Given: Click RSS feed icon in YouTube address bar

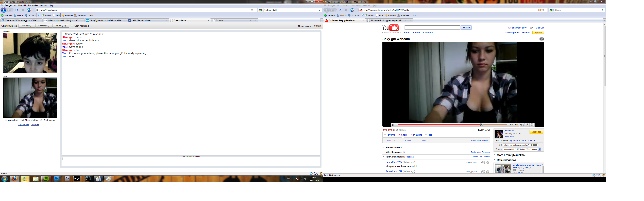Looking at the screenshot, I should (x=539, y=10).
